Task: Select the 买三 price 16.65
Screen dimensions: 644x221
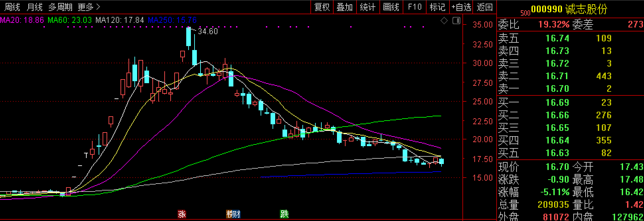Action: coord(557,128)
